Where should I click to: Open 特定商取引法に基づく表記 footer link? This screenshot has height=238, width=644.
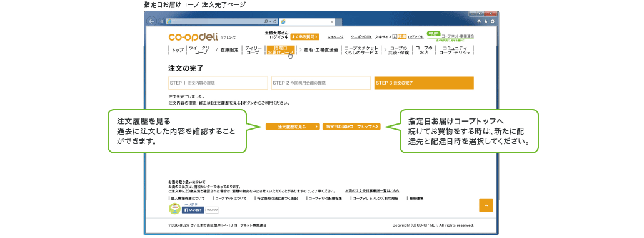click(x=277, y=199)
